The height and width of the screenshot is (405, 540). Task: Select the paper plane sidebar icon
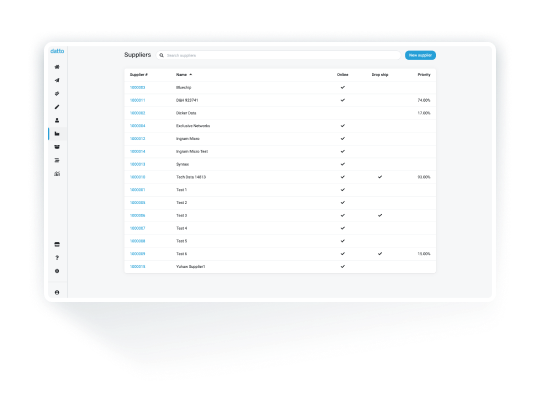[x=57, y=80]
